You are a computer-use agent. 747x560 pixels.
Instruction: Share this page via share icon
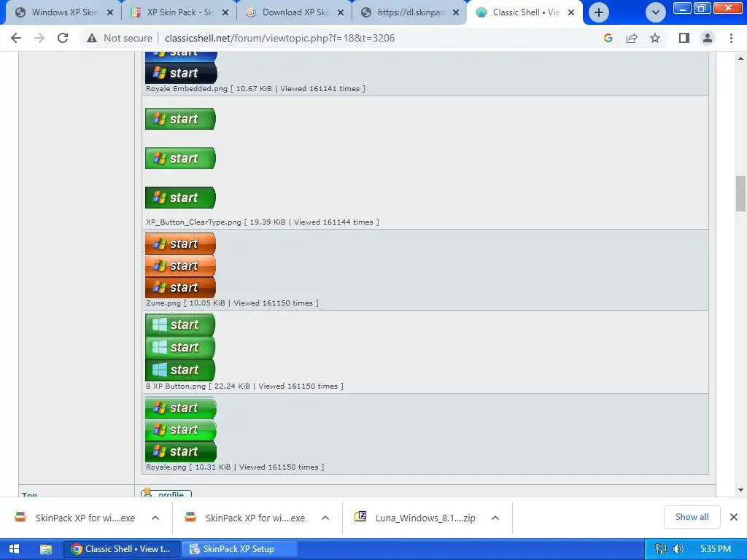[x=632, y=38]
